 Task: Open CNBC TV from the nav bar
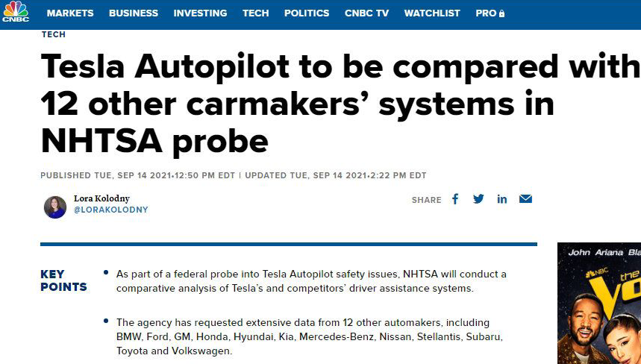[x=366, y=13]
